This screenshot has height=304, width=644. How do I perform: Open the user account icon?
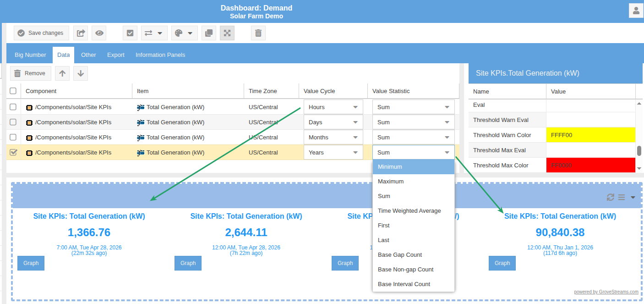(x=636, y=11)
